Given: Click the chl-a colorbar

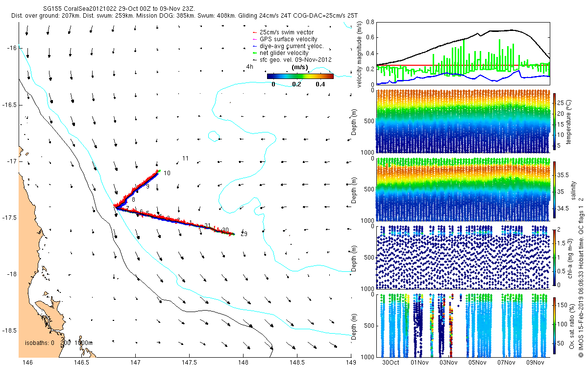Looking at the screenshot, I should click(554, 257).
